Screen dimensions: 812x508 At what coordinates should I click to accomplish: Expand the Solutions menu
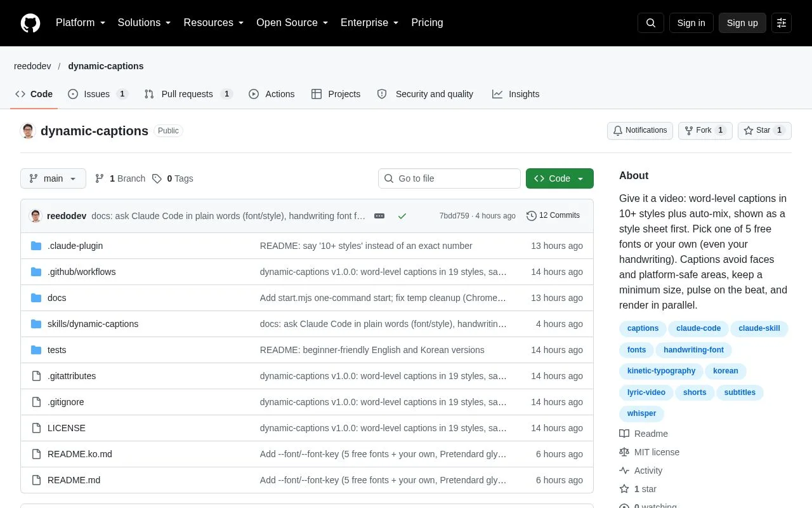click(145, 23)
